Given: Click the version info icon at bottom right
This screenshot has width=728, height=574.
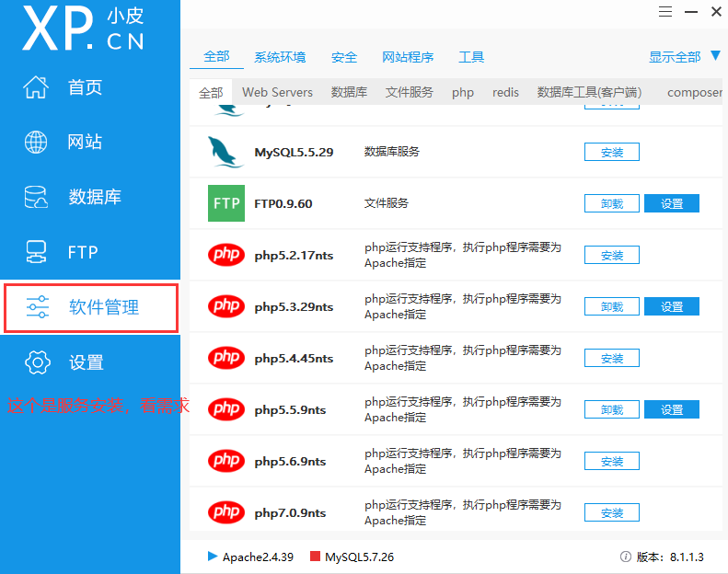Looking at the screenshot, I should (x=625, y=557).
